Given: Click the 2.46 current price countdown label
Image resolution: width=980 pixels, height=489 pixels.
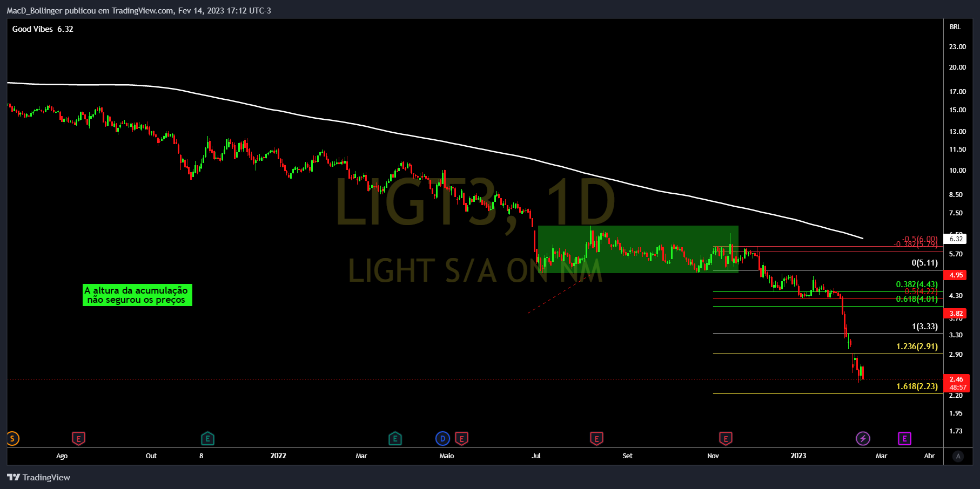Looking at the screenshot, I should tap(957, 383).
